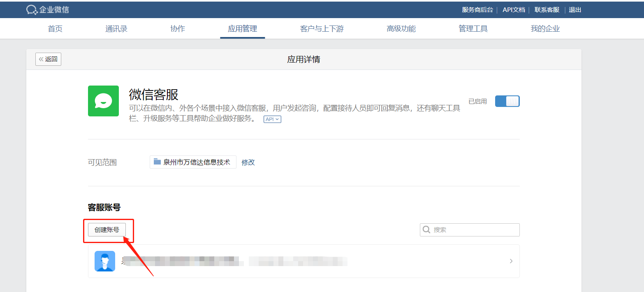This screenshot has width=644, height=292.
Task: Open the 服务商后台 link
Action: click(x=477, y=10)
